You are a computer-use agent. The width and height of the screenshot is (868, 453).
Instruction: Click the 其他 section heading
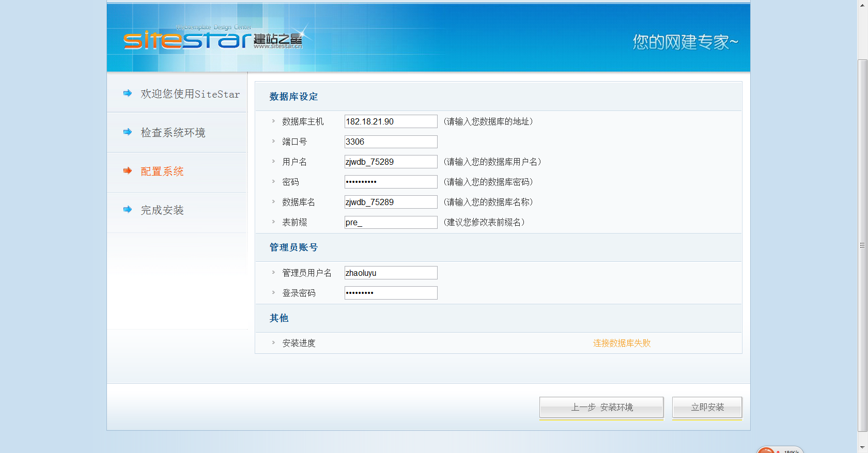[x=279, y=318]
